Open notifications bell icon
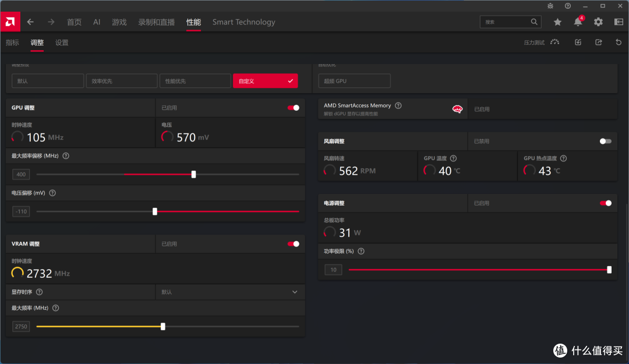 click(578, 22)
